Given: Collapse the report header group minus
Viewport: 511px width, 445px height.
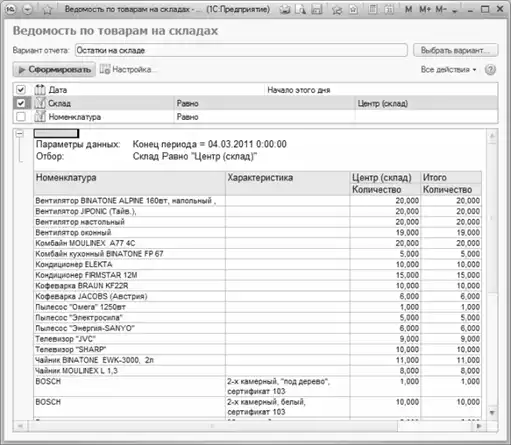Looking at the screenshot, I should tap(20, 134).
